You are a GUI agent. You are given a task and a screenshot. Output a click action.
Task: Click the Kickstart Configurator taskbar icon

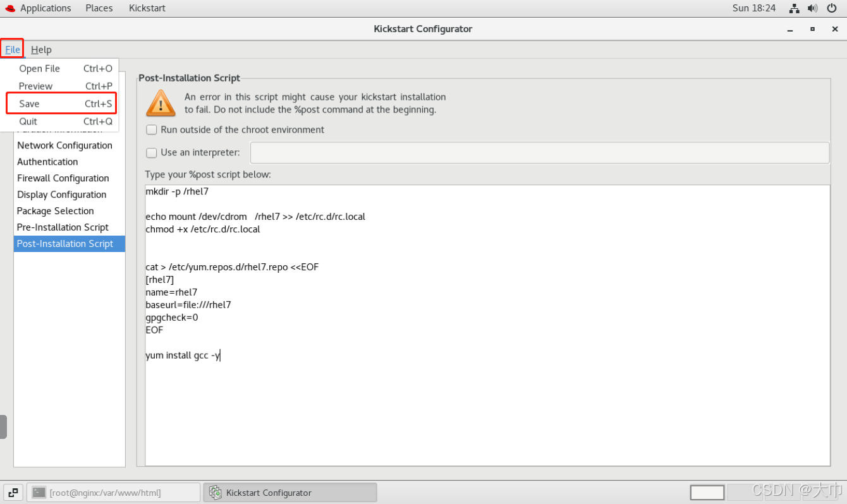pos(216,493)
